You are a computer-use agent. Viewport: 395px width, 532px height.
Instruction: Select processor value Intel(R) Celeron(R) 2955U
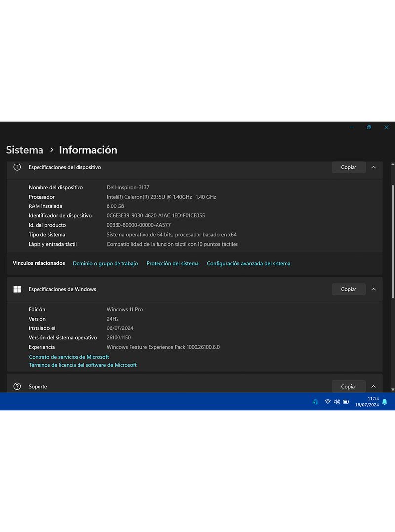pyautogui.click(x=161, y=197)
